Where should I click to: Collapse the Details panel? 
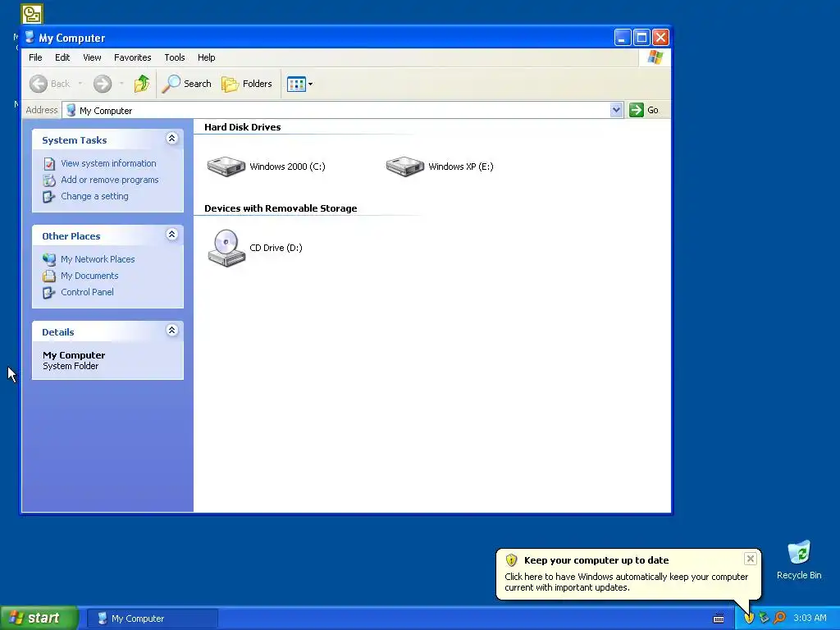[x=172, y=331]
